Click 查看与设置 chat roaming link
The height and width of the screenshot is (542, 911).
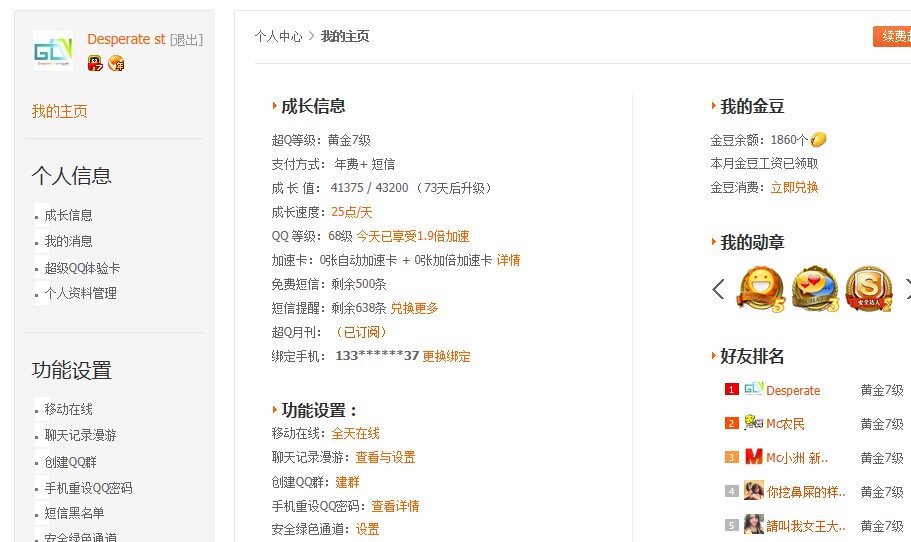(x=386, y=457)
